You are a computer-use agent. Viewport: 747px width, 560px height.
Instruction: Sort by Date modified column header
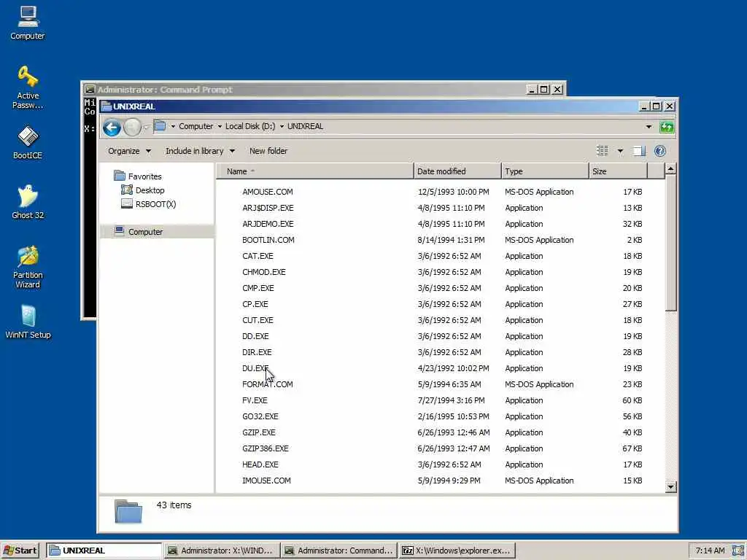(x=457, y=171)
